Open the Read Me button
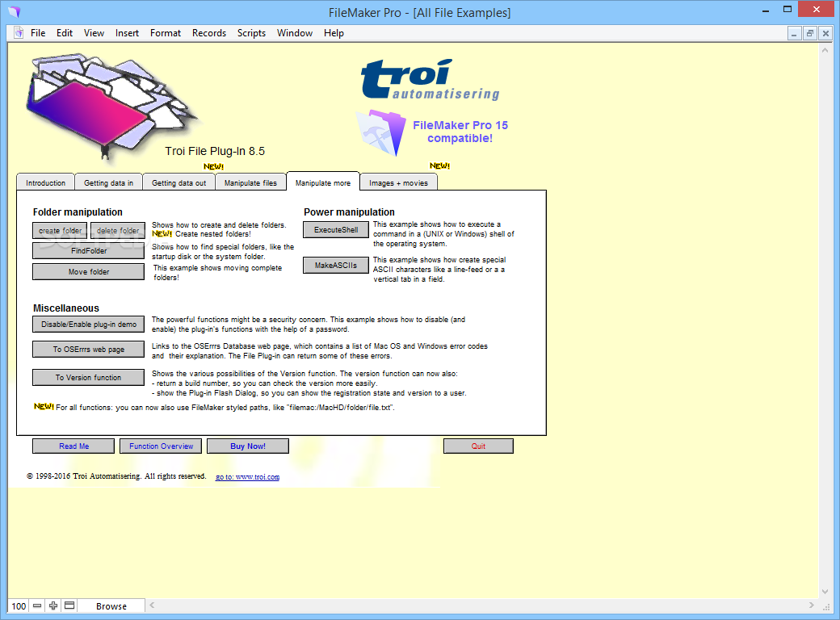Viewport: 840px width, 620px height. point(73,446)
